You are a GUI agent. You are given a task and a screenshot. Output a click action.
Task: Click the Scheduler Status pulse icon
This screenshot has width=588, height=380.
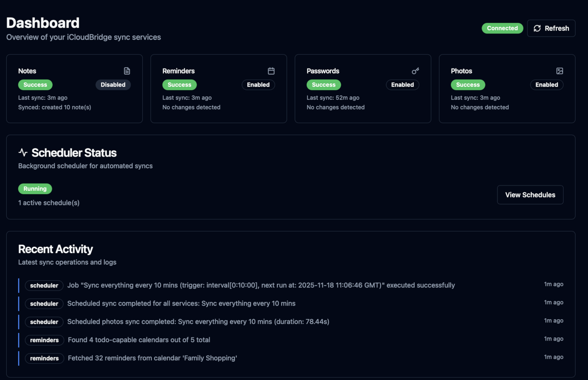pos(23,153)
